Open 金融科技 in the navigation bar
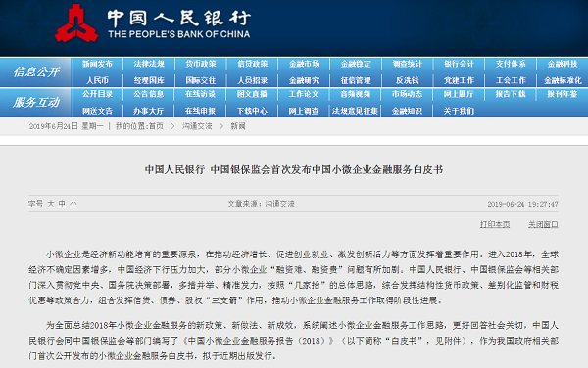Image resolution: width=588 pixels, height=368 pixels. click(x=563, y=64)
